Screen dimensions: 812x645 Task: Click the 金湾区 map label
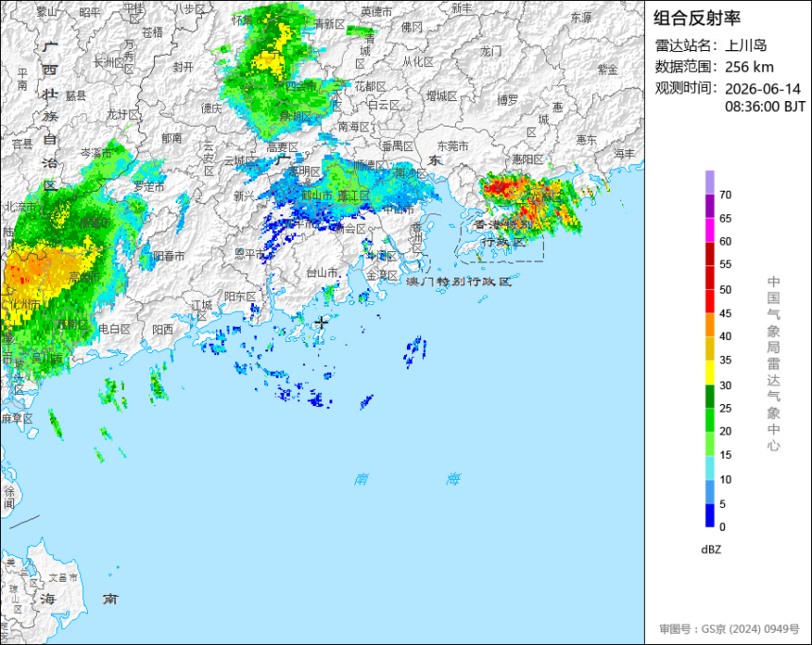tap(381, 275)
